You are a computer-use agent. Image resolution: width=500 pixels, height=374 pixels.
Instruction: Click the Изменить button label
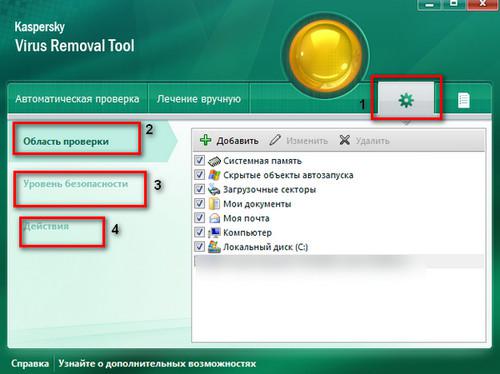pyautogui.click(x=307, y=141)
